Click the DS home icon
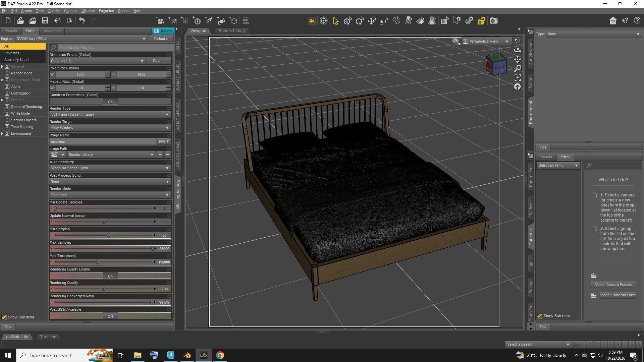 click(x=613, y=21)
